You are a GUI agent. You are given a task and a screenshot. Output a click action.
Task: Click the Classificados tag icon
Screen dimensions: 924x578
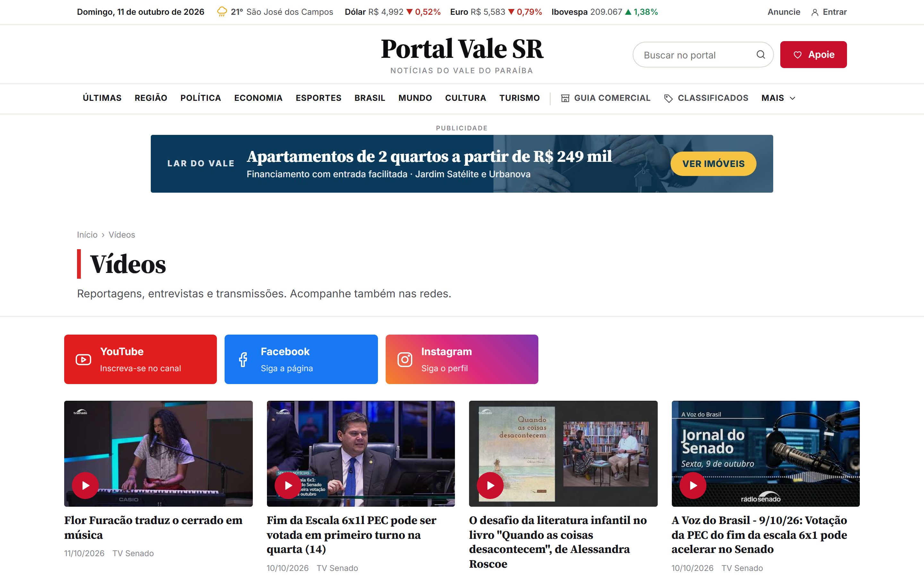pyautogui.click(x=668, y=98)
